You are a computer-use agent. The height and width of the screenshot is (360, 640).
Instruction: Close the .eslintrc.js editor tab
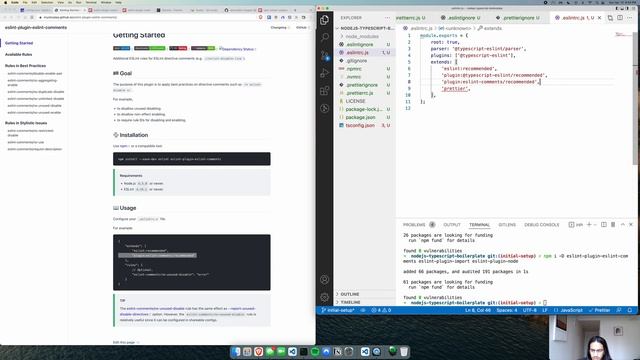(599, 18)
